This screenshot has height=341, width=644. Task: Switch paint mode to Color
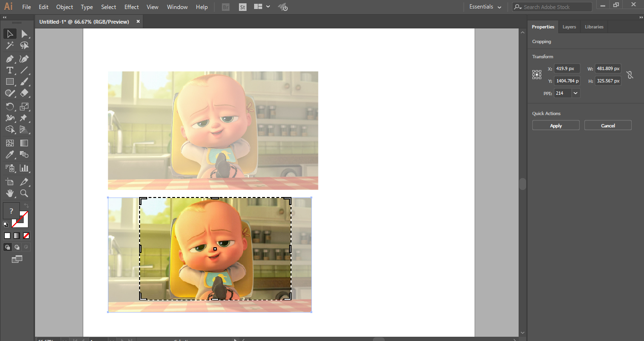click(x=7, y=235)
